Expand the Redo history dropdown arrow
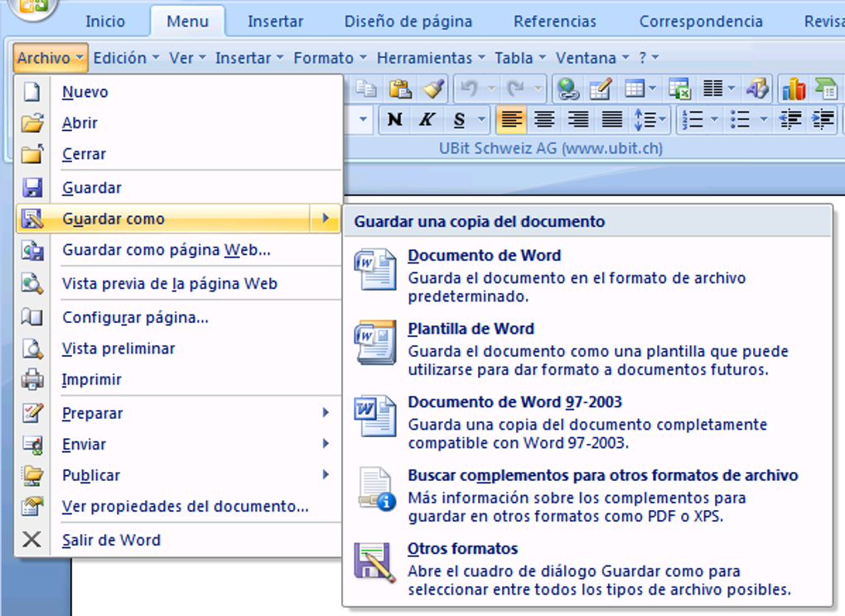This screenshot has height=616, width=845. [x=538, y=89]
